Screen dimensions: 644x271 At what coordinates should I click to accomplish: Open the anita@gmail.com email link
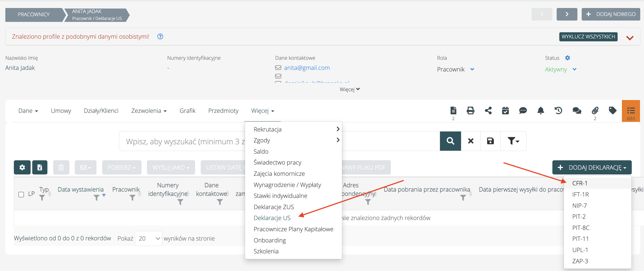307,68
